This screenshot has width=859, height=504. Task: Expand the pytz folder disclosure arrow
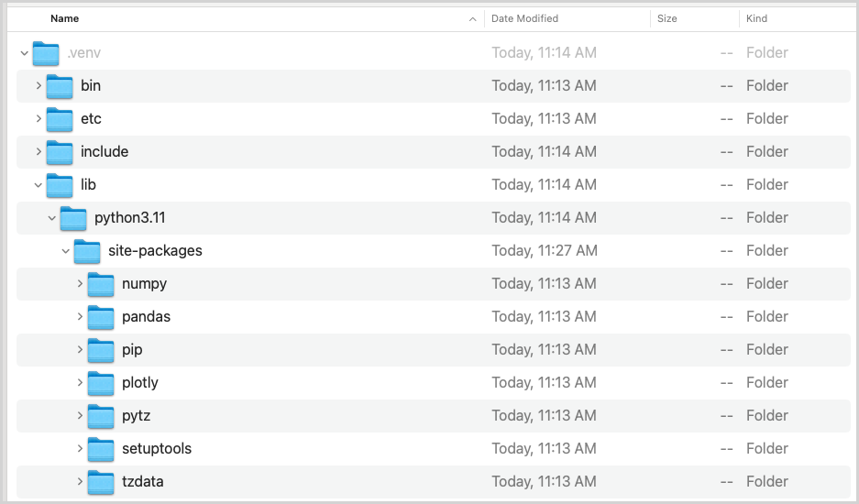tap(80, 415)
